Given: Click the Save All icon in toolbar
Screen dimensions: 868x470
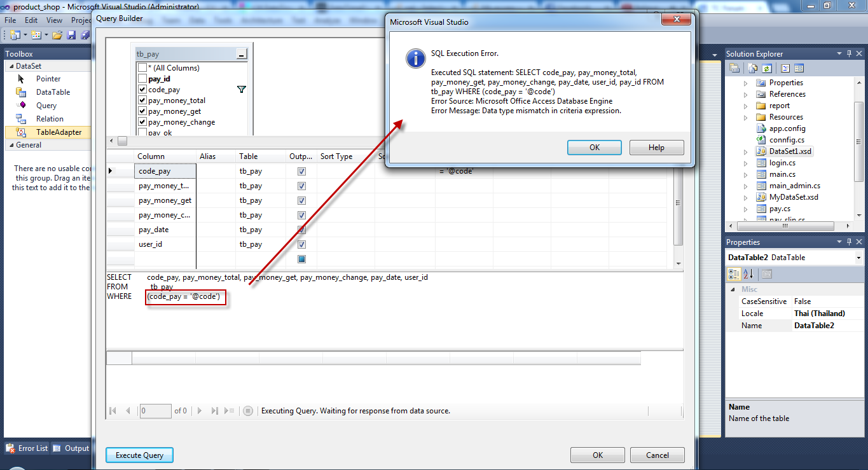Looking at the screenshot, I should 85,35.
